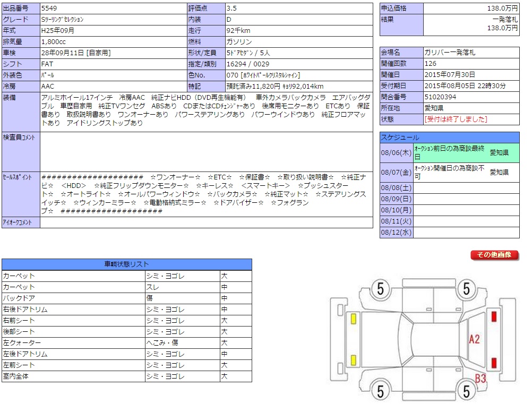Click the upper red taillight on diagram

click(x=494, y=317)
